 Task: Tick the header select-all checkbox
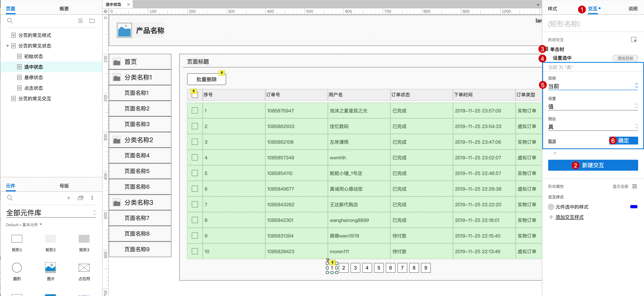pyautogui.click(x=195, y=95)
